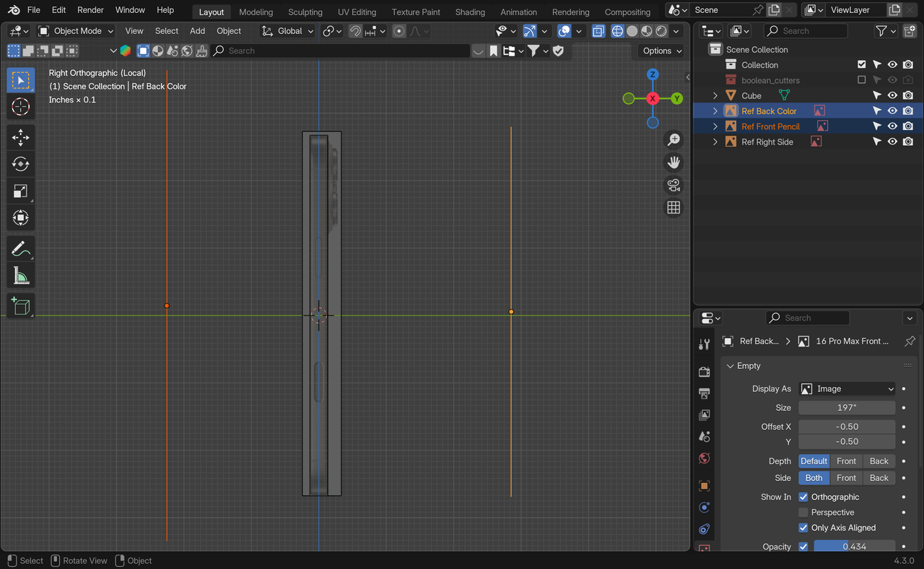Open the Render menu

coord(90,10)
